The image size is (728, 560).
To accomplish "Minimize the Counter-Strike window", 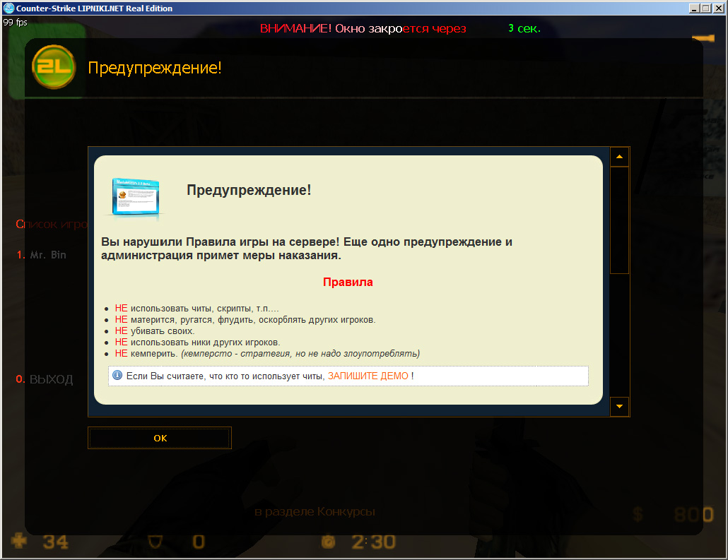I will coord(694,8).
